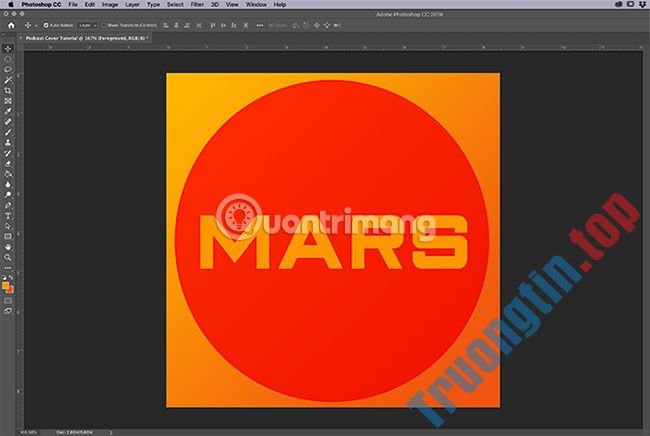Open the Auto-Select Layer dropdown
This screenshot has height=436, width=650.
87,25
